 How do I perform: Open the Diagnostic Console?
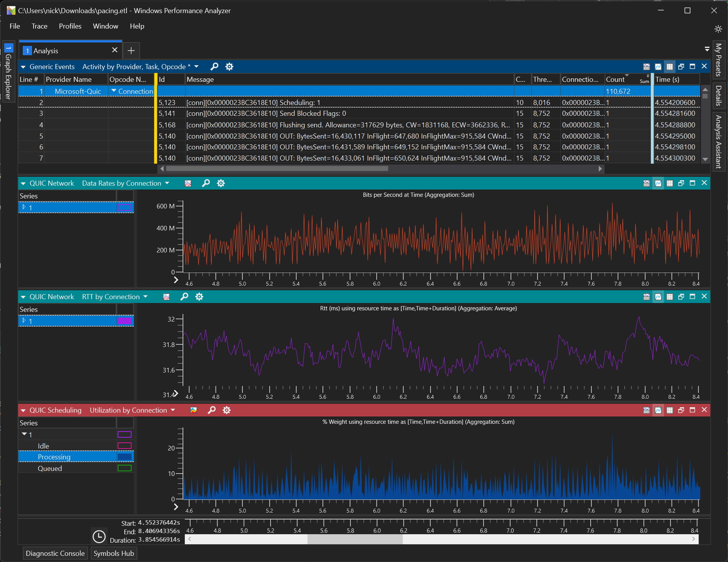(x=55, y=553)
